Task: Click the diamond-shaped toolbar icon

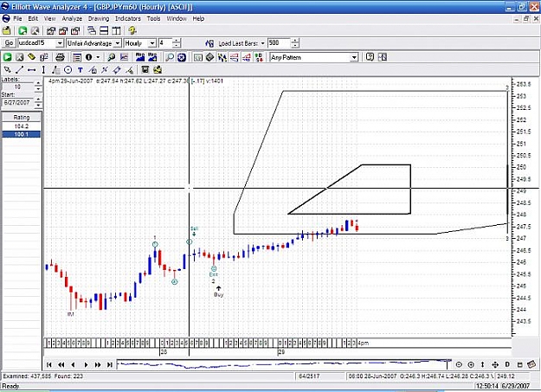Action: coord(209,57)
